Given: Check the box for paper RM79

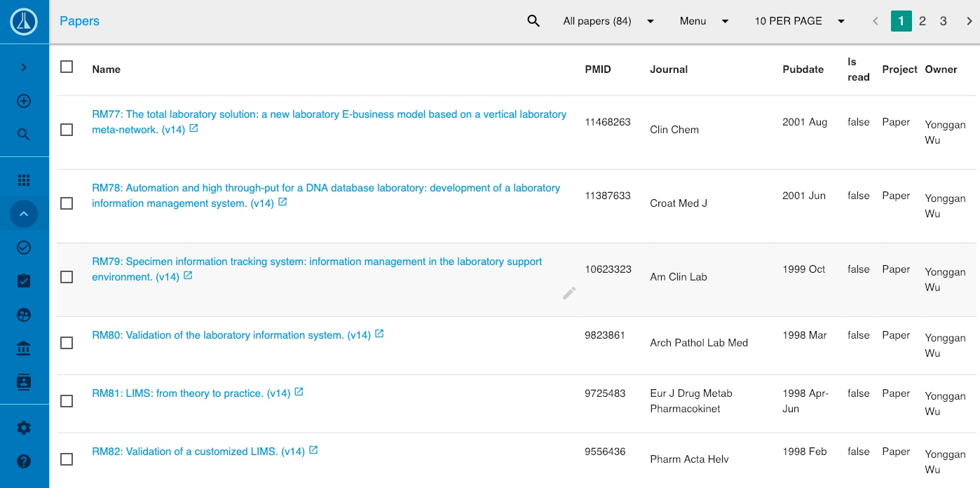Looking at the screenshot, I should click(67, 277).
